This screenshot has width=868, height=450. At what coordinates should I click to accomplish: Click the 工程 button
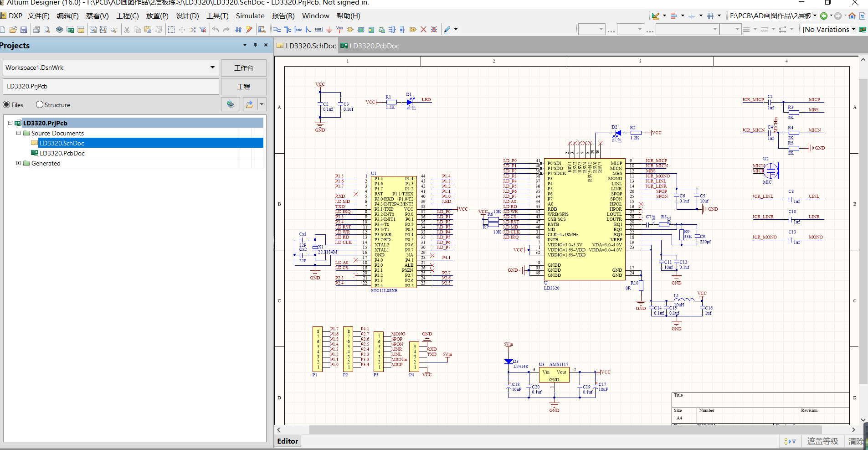(244, 87)
